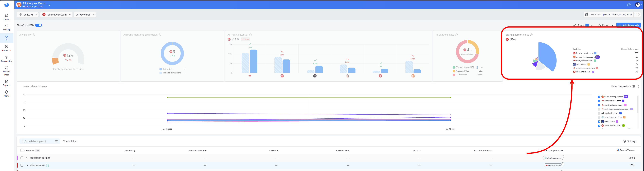Open the Last 2 days date range picker
This screenshot has width=644, height=171.
pos(609,14)
